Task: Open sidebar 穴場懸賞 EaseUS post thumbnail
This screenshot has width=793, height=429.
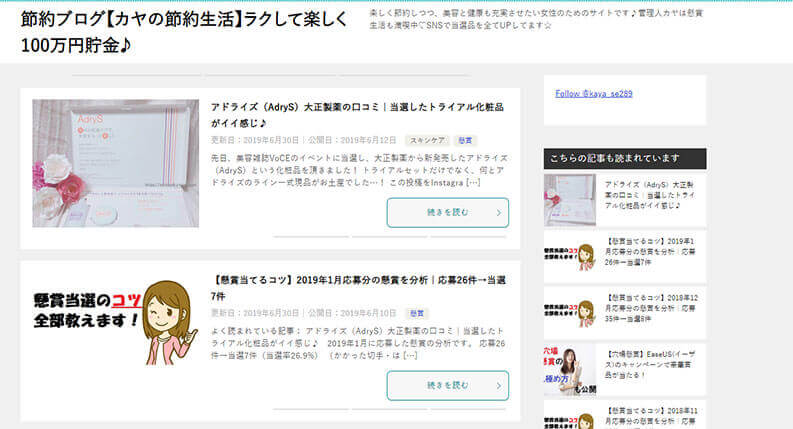Action: pyautogui.click(x=570, y=370)
